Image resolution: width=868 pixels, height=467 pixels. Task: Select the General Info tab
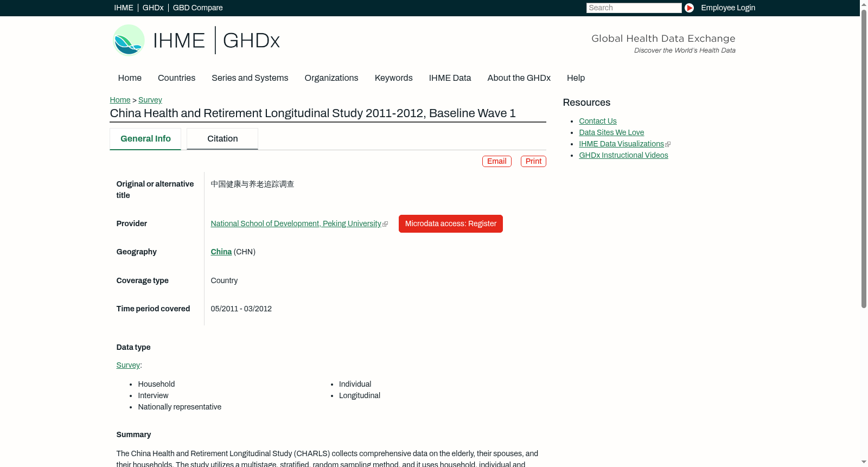pyautogui.click(x=145, y=139)
